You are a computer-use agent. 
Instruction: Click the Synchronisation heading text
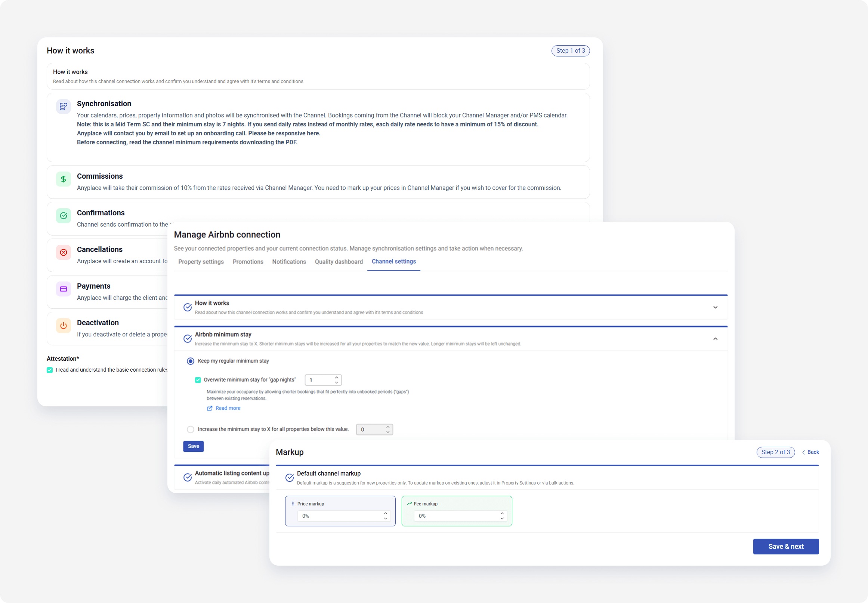pos(104,104)
